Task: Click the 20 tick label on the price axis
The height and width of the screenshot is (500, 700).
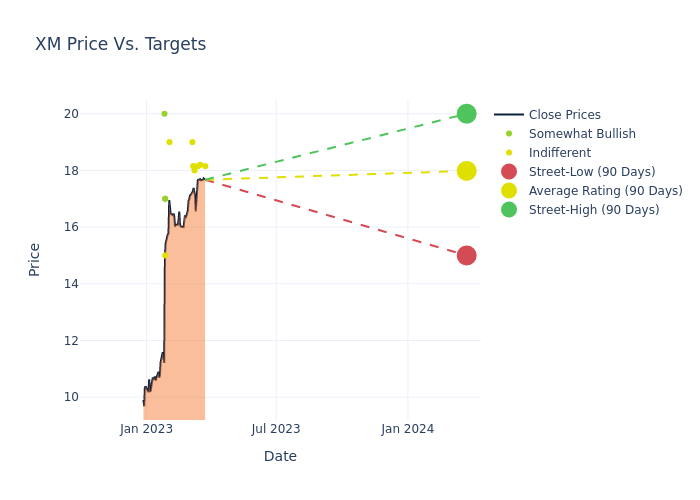Action: (x=71, y=114)
